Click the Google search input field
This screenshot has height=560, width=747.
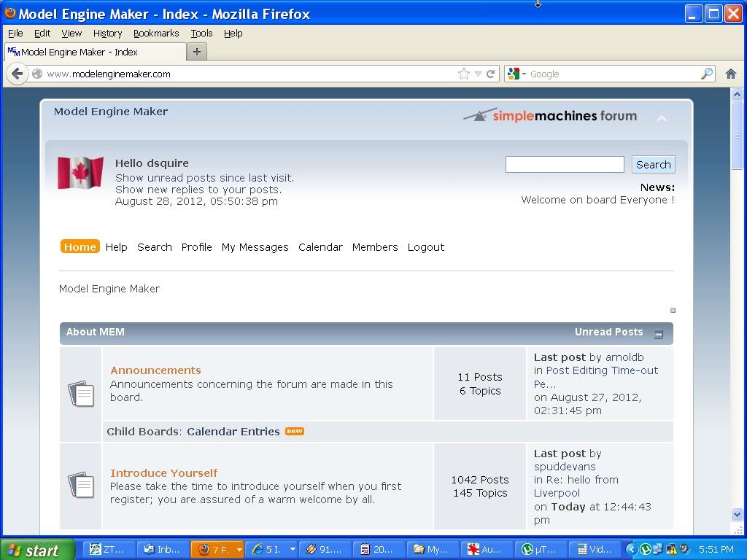(614, 74)
